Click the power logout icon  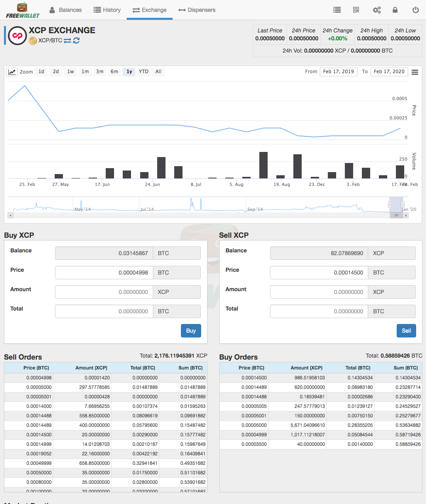415,10
